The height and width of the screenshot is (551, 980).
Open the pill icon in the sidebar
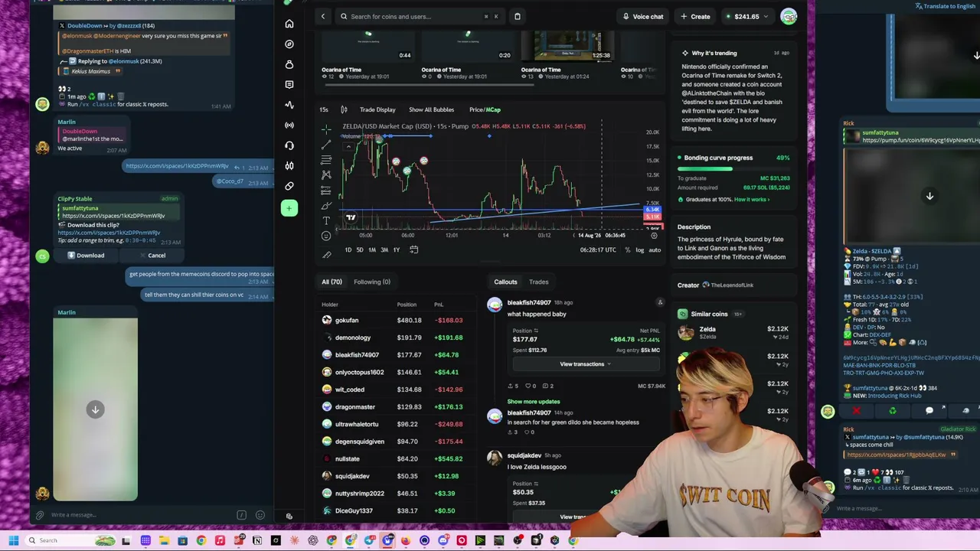[x=289, y=186]
